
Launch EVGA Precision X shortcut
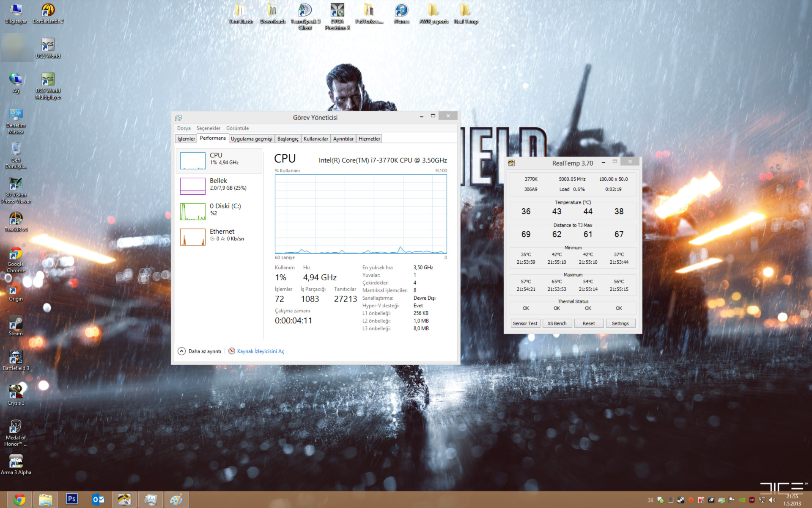(x=337, y=17)
